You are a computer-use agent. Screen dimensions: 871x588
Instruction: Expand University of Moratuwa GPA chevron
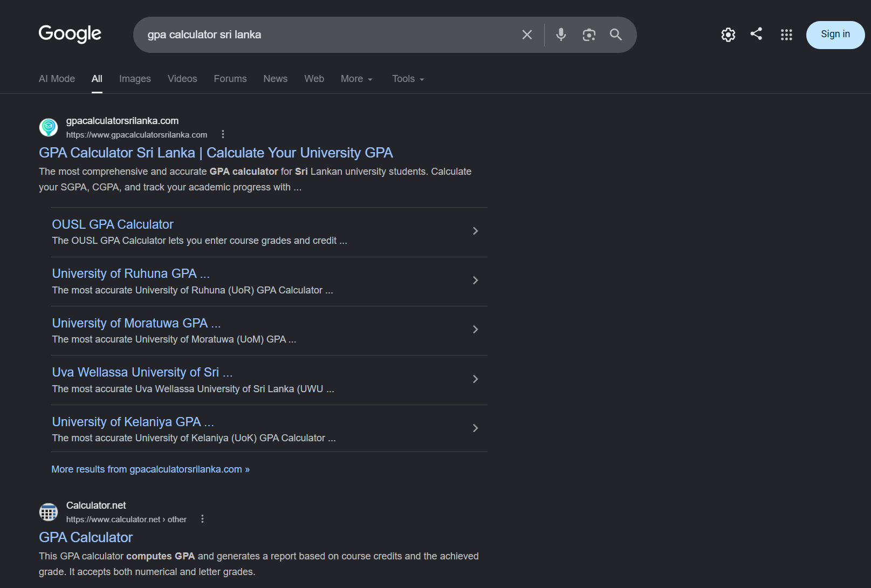pyautogui.click(x=475, y=330)
